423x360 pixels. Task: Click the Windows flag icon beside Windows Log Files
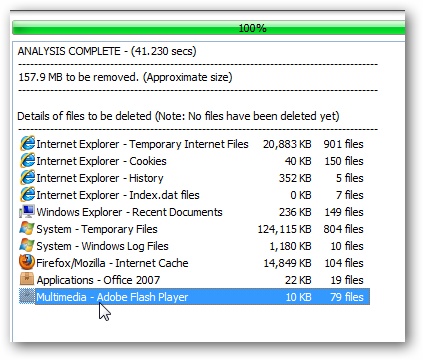pos(27,246)
